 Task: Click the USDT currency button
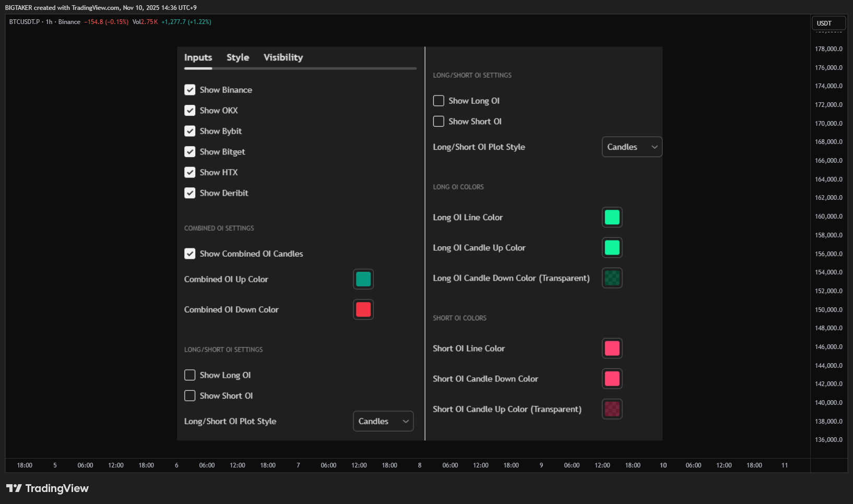pyautogui.click(x=829, y=23)
